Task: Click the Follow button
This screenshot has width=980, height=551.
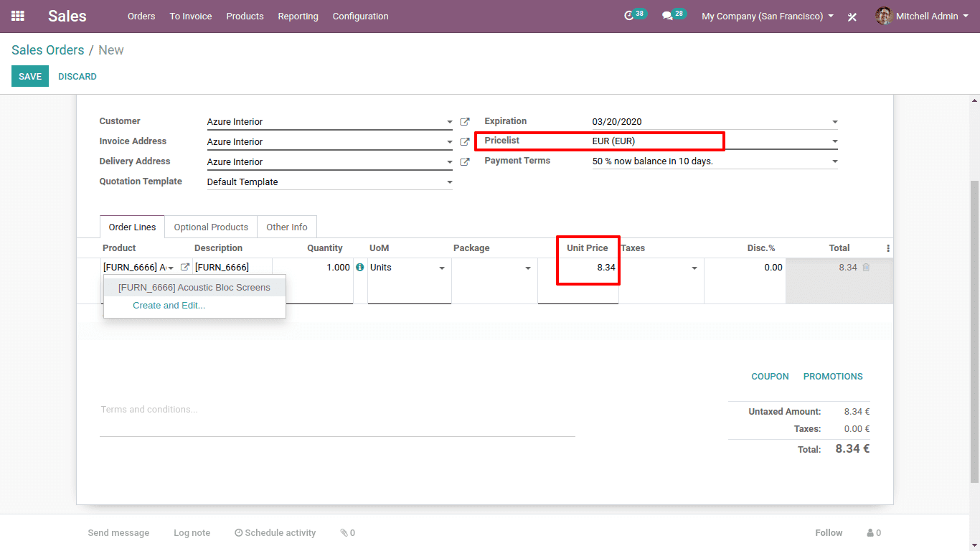Action: click(829, 533)
